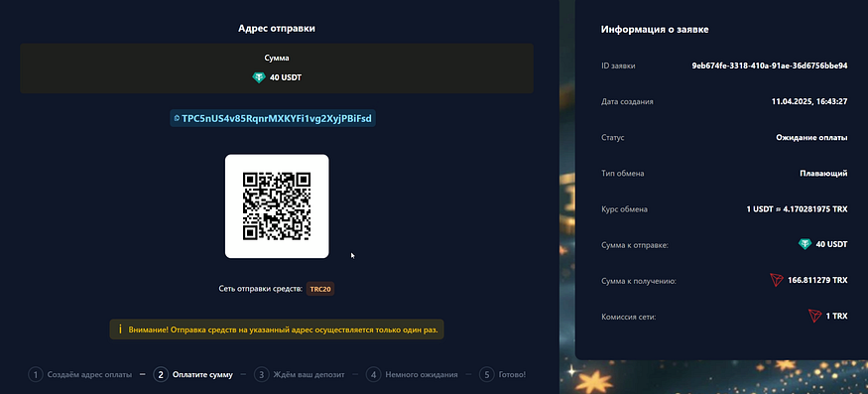Viewport: 868px width, 394px height.
Task: Click the copy icon beside the deposit address
Action: coord(177,118)
